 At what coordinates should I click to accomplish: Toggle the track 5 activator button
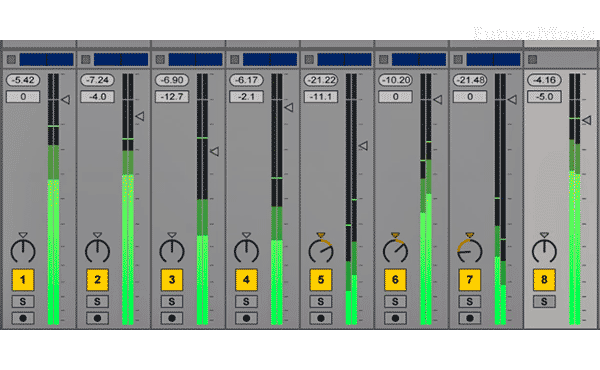pyautogui.click(x=321, y=280)
